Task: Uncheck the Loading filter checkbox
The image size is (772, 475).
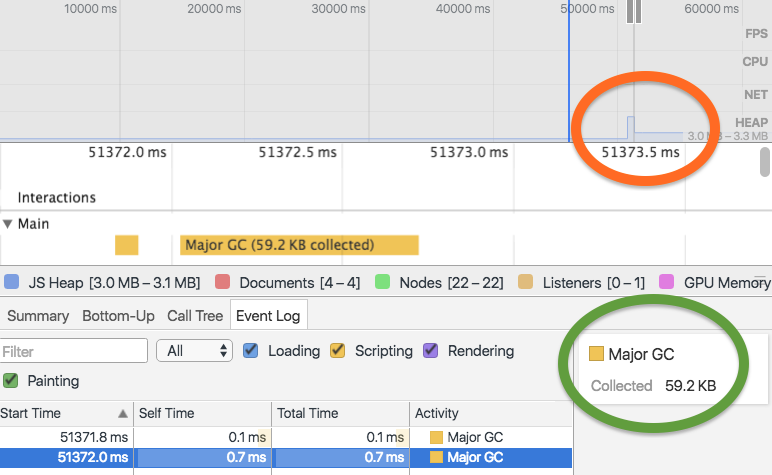Action: (251, 351)
